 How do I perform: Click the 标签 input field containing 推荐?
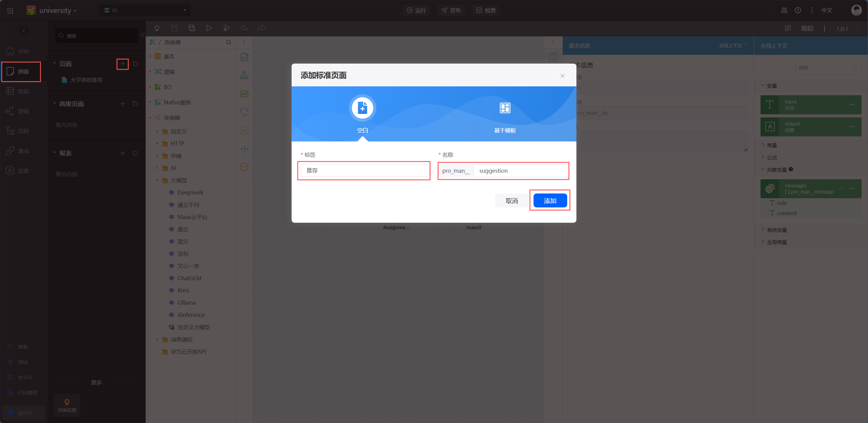[364, 170]
